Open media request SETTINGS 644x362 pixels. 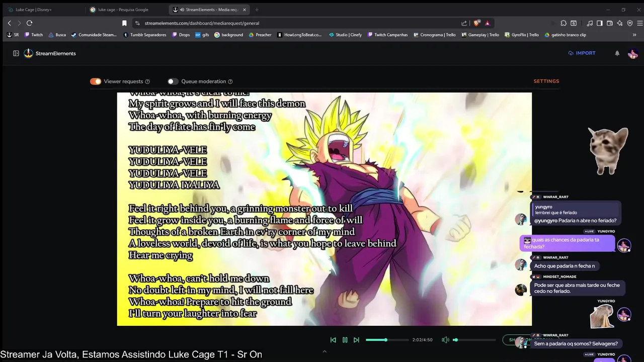[x=546, y=81]
